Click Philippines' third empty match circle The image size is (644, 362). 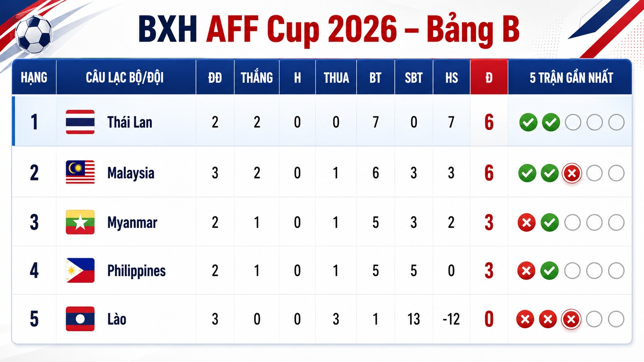click(616, 271)
